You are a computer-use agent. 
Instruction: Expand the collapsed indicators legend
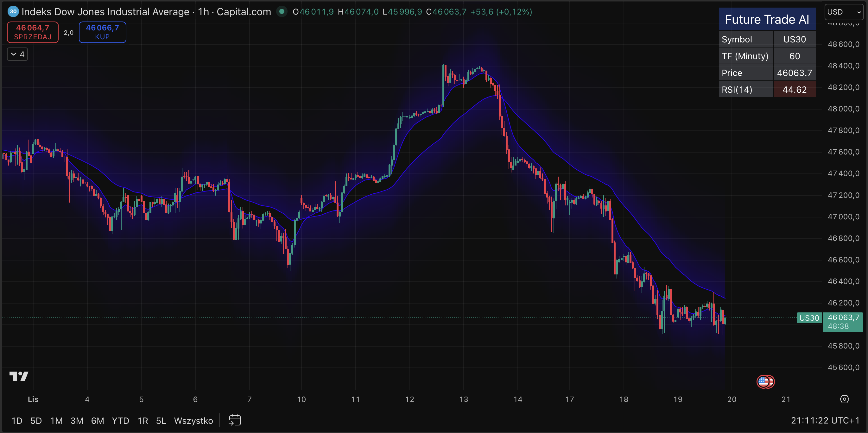pos(17,54)
